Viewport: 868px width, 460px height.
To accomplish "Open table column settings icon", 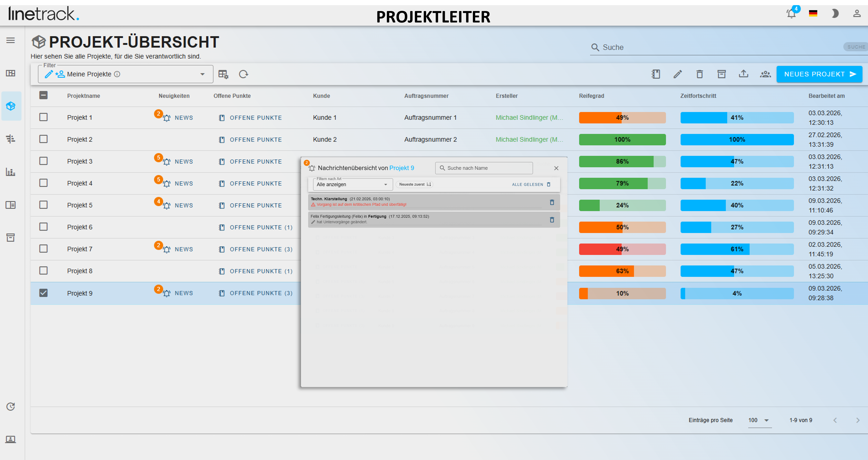I will (223, 74).
